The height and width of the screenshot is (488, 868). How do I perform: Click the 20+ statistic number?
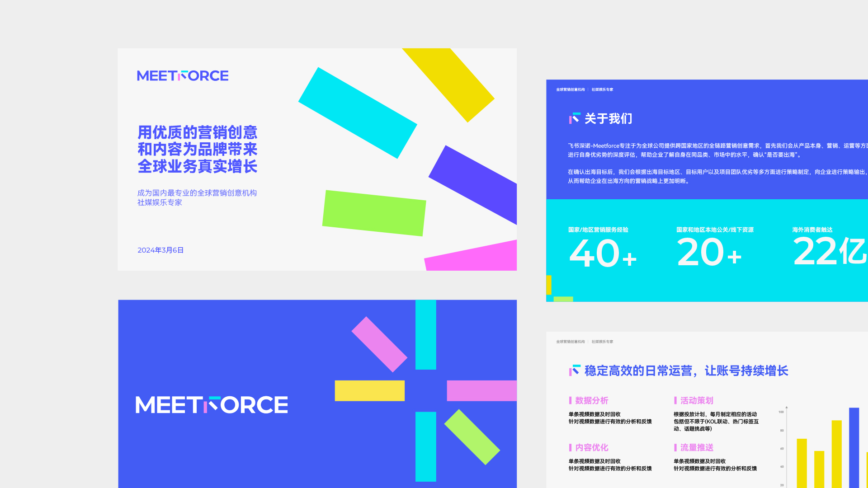point(708,253)
